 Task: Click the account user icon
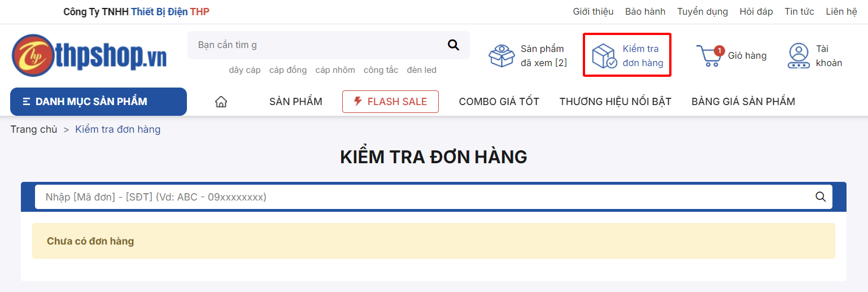pos(799,55)
